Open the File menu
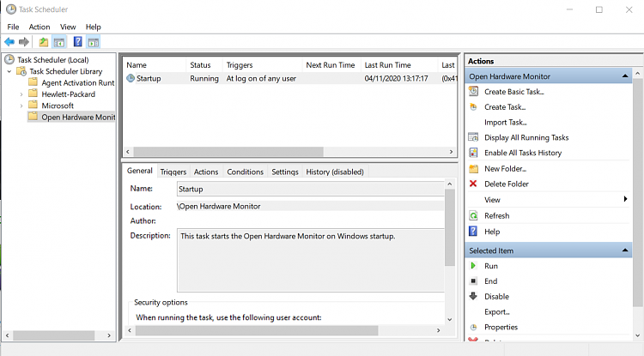The height and width of the screenshot is (356, 644). 13,27
